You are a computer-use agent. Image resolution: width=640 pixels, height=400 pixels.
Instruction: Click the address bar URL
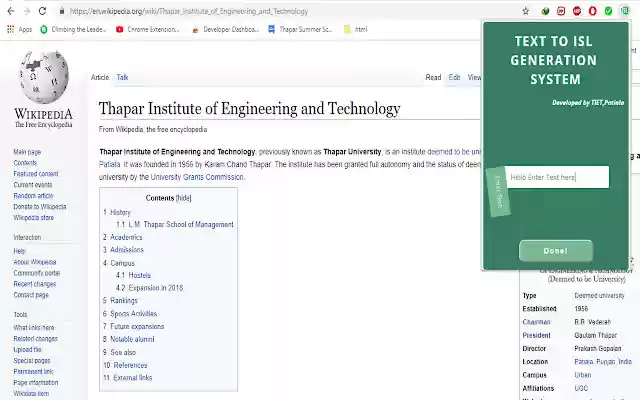pyautogui.click(x=189, y=11)
